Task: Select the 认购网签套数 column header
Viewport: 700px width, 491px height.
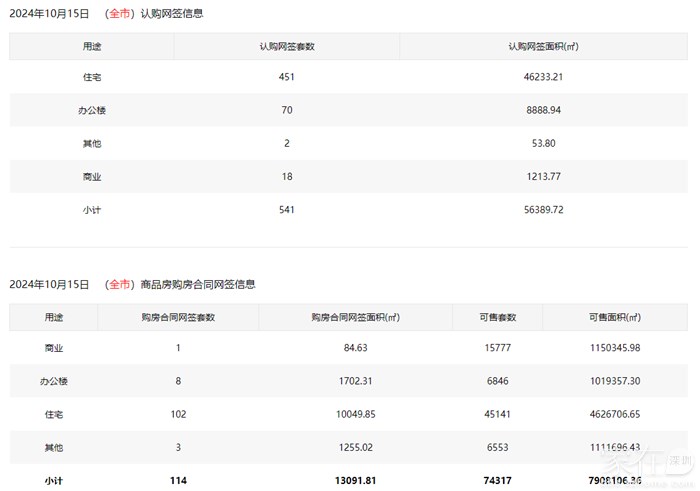Action: tap(287, 47)
